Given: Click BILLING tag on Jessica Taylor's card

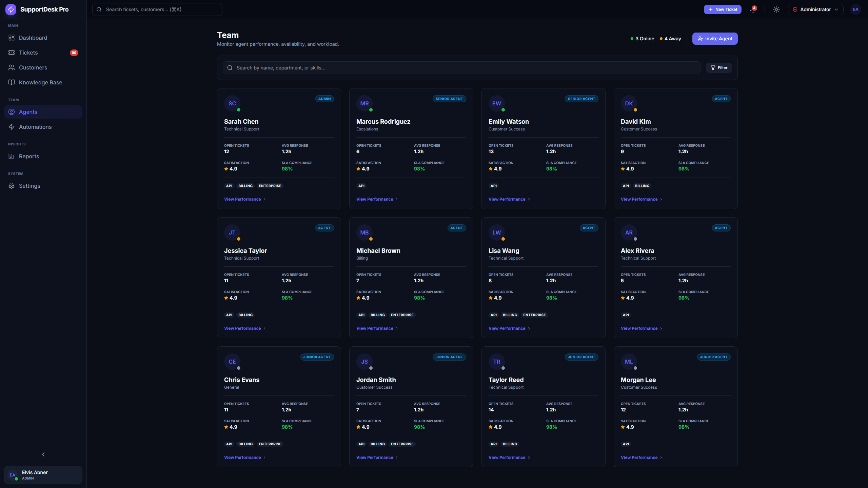Looking at the screenshot, I should (245, 315).
